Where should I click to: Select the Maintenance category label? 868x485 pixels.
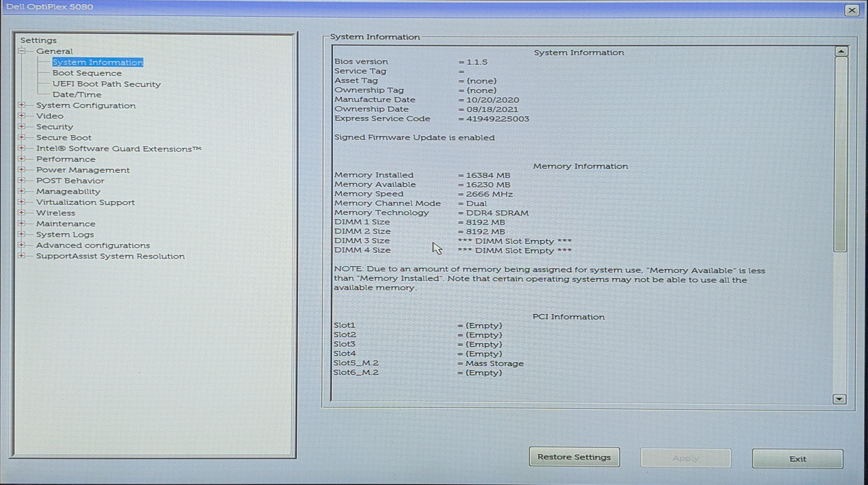pos(66,224)
